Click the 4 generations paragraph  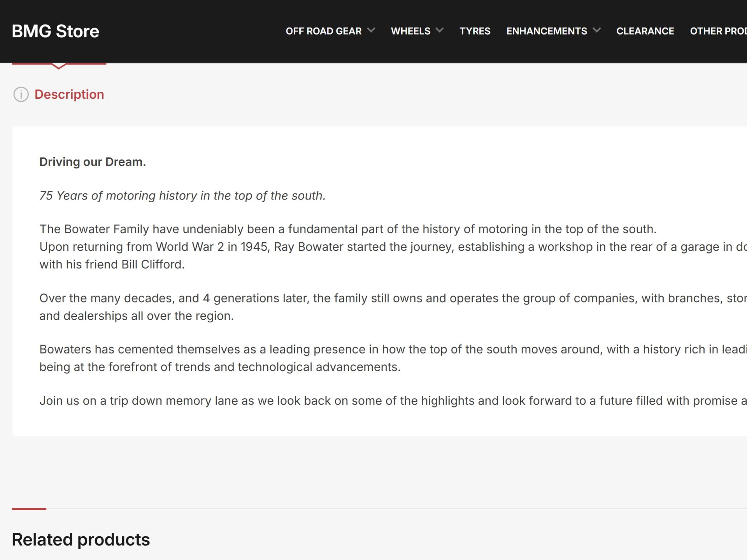click(393, 307)
